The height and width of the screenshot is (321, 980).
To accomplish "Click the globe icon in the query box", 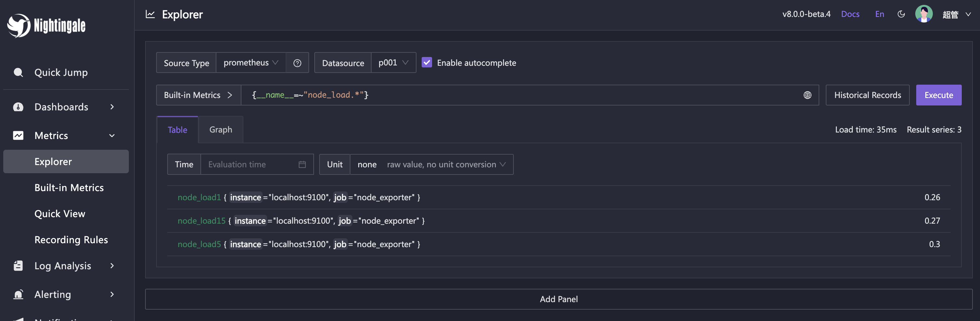I will click(x=807, y=95).
